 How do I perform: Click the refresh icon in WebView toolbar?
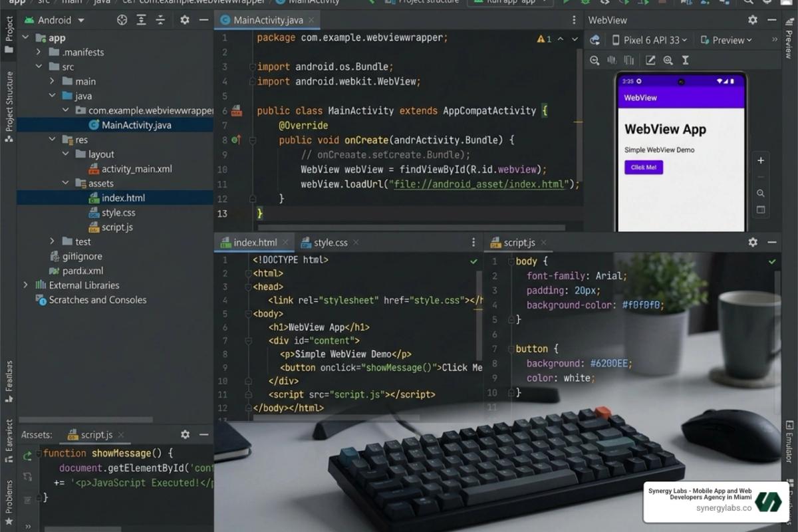click(x=595, y=40)
